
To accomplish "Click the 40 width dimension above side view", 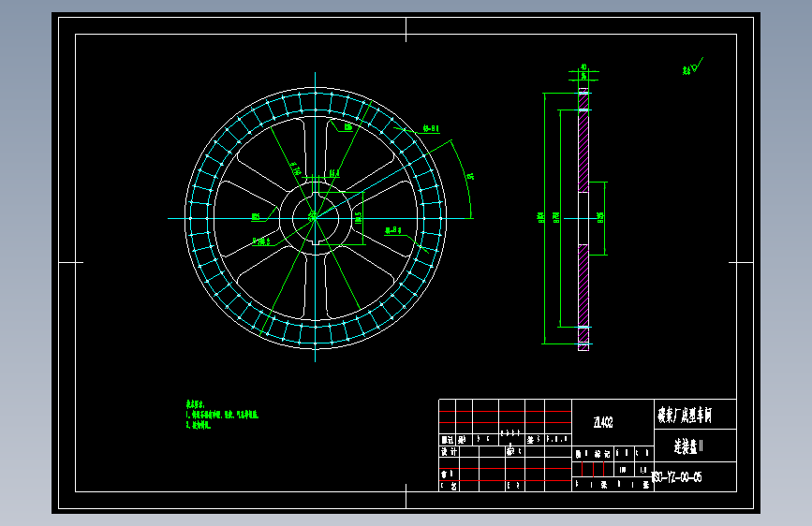I will coord(583,67).
